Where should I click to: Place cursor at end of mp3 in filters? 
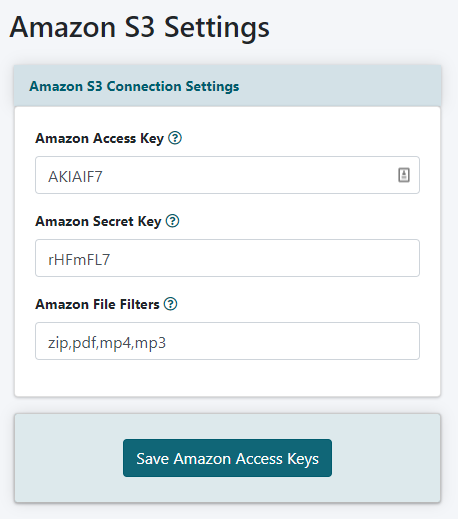[167, 343]
